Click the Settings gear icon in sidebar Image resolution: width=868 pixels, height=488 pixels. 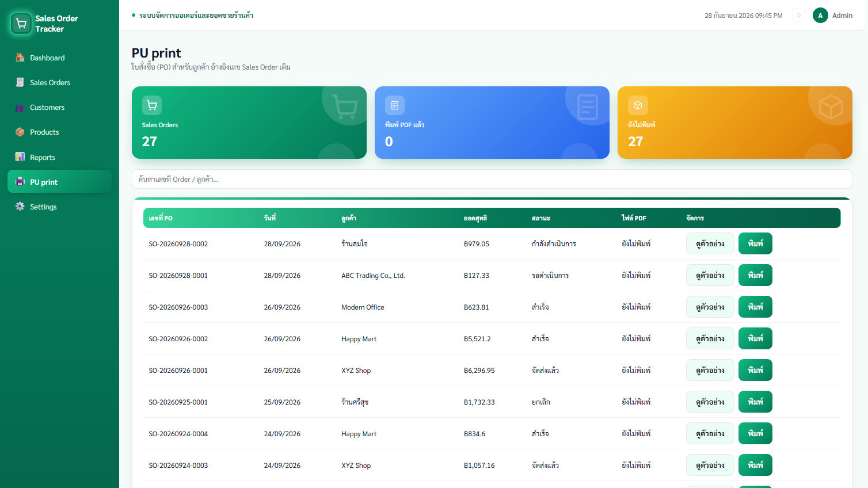(x=20, y=207)
